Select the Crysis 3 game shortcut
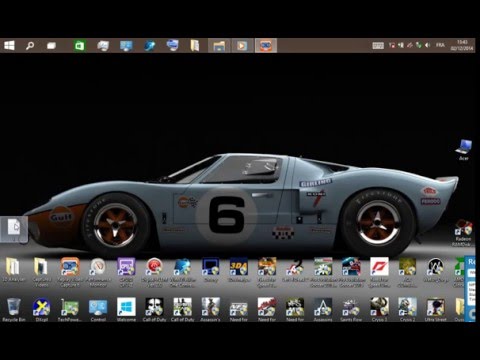This screenshot has width=480, height=360. 379,310
